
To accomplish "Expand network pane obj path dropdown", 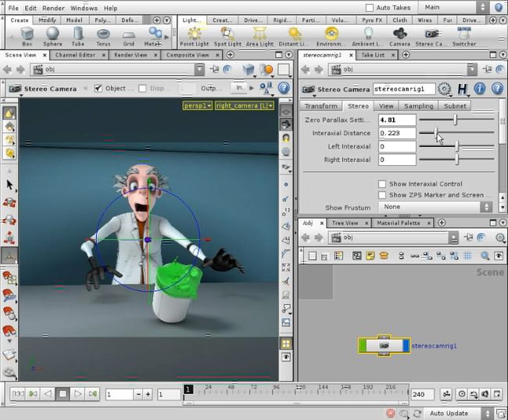I will click(x=454, y=238).
